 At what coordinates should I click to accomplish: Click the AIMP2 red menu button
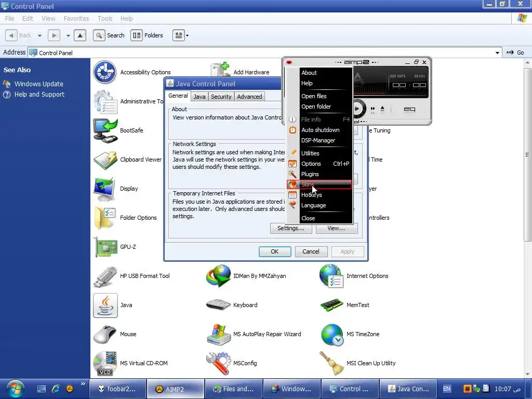coord(289,62)
